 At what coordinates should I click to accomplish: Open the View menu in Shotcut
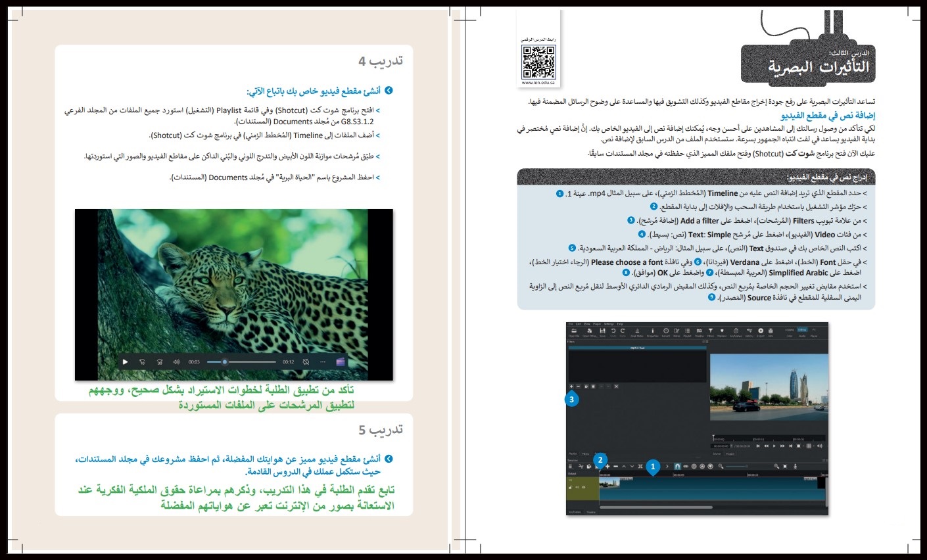click(x=587, y=324)
